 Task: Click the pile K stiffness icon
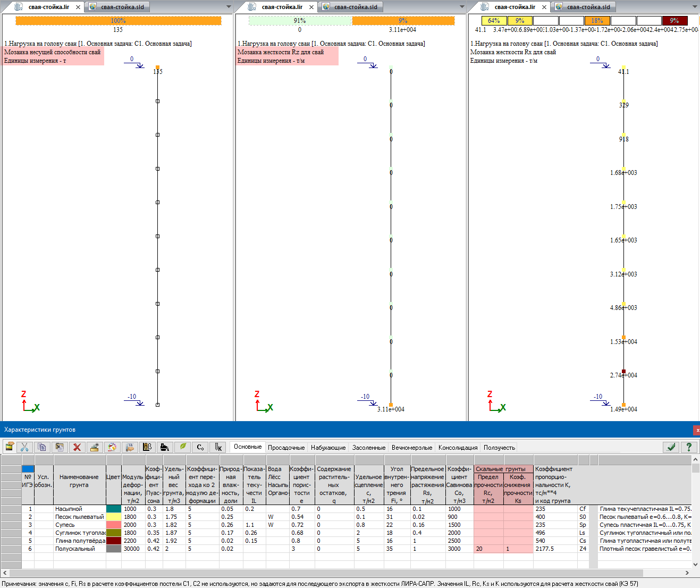(x=217, y=447)
